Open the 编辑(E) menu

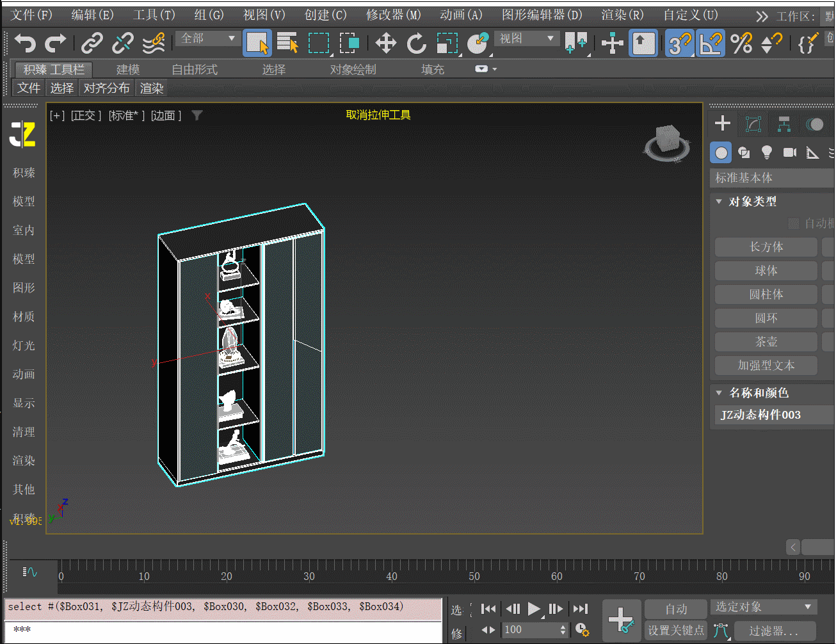click(92, 15)
